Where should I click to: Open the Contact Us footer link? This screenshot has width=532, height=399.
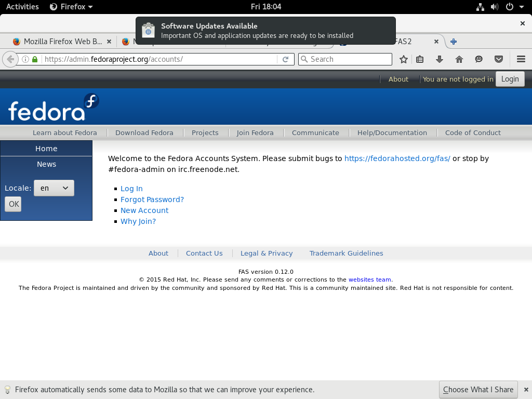(x=204, y=253)
